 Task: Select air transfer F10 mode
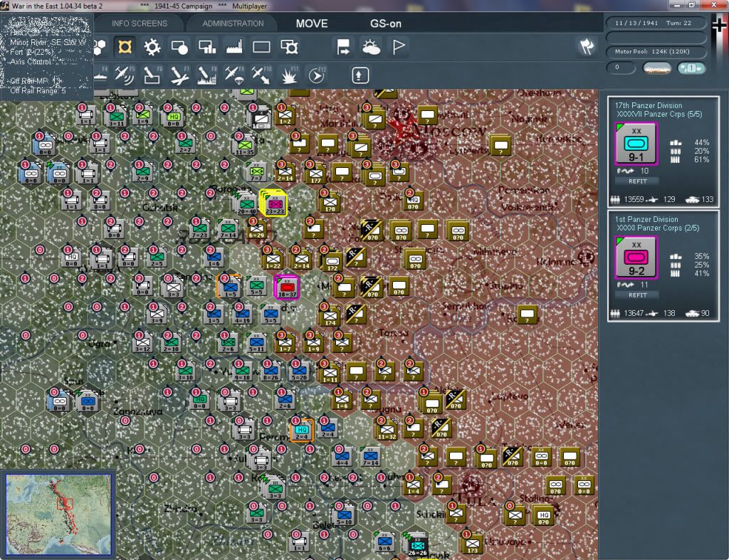[x=261, y=75]
